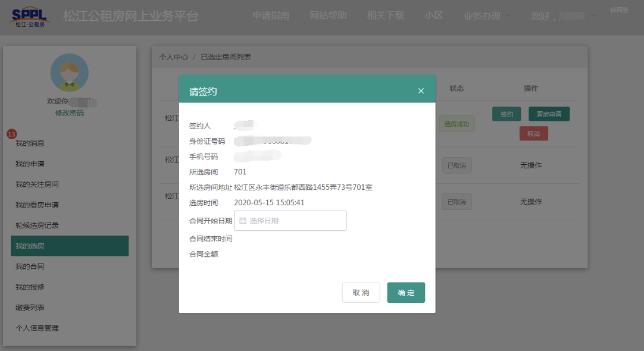This screenshot has height=351, width=644.
Task: Click 个人中心 breadcrumb link
Action: [173, 57]
